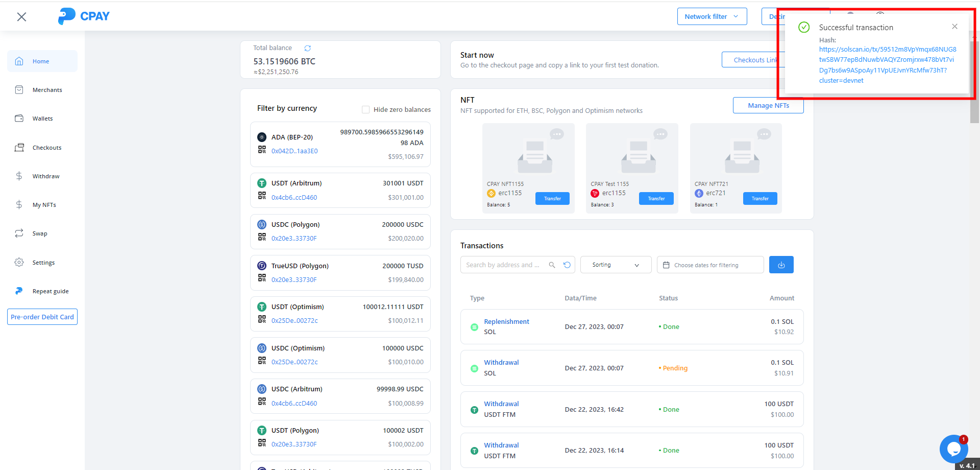Click Manage NFTs button
The width and height of the screenshot is (980, 470).
click(x=768, y=106)
